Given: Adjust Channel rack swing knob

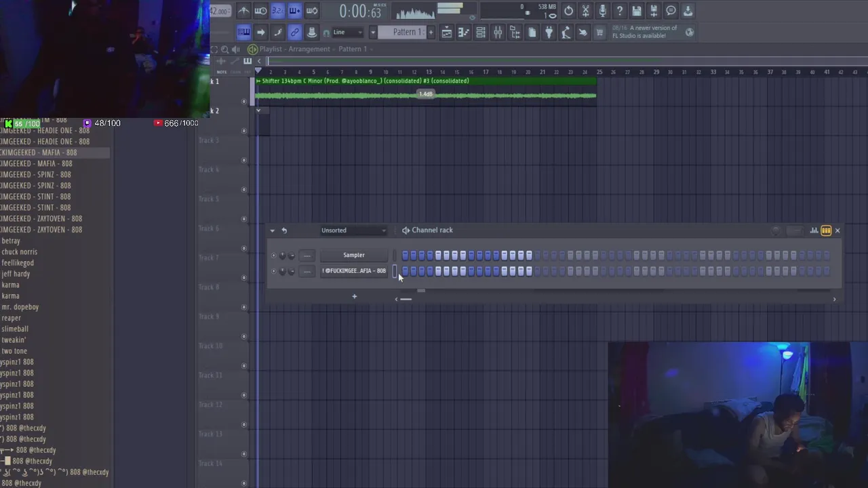Looking at the screenshot, I should click(x=776, y=230).
